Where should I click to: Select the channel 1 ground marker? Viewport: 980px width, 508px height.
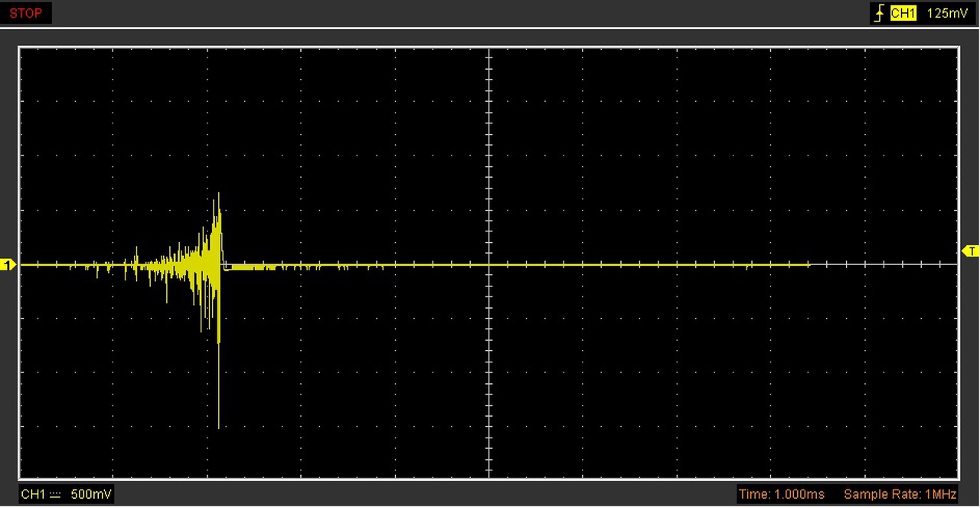[x=8, y=265]
